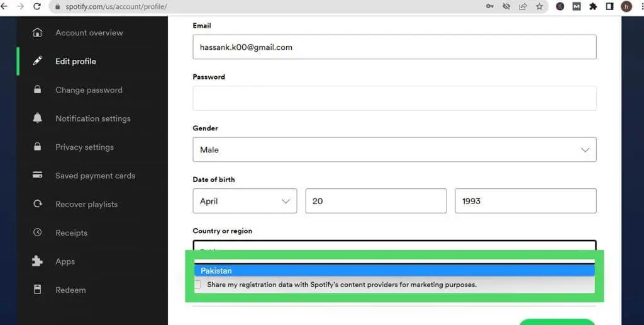644x325 pixels.
Task: Click the card icon beside Saved payment cards
Action: tap(37, 175)
